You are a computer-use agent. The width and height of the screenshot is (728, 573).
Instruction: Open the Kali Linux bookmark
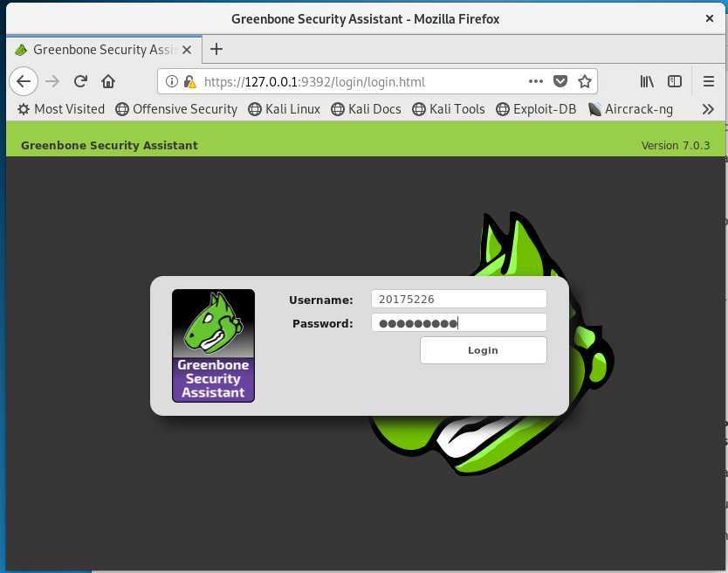[285, 109]
